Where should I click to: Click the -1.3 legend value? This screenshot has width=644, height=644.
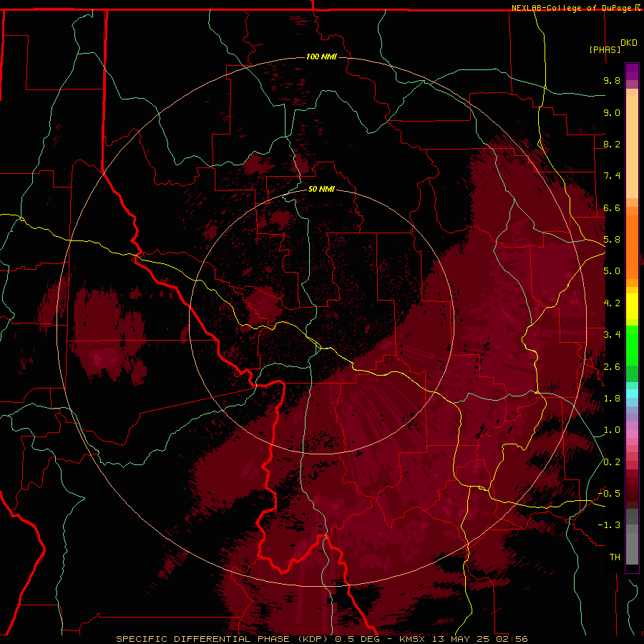[x=610, y=525]
